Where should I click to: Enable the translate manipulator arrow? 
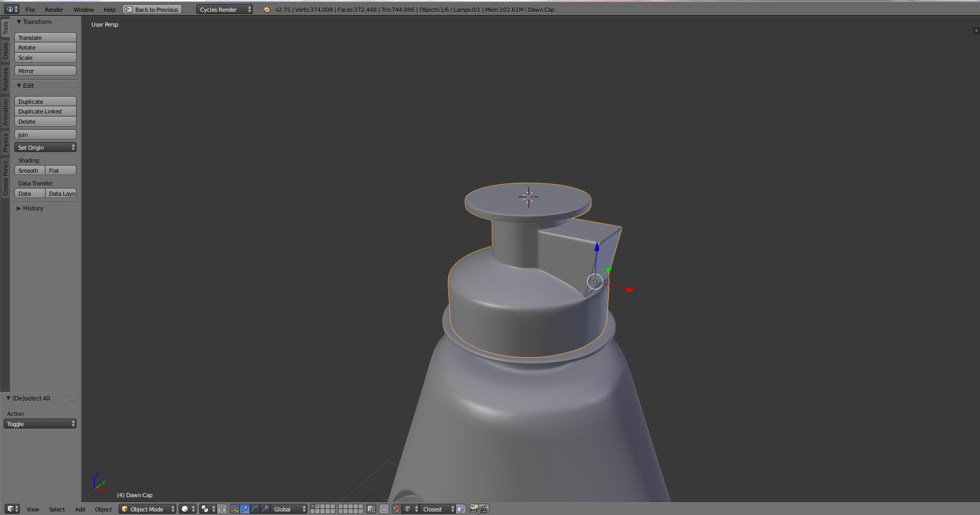point(245,509)
